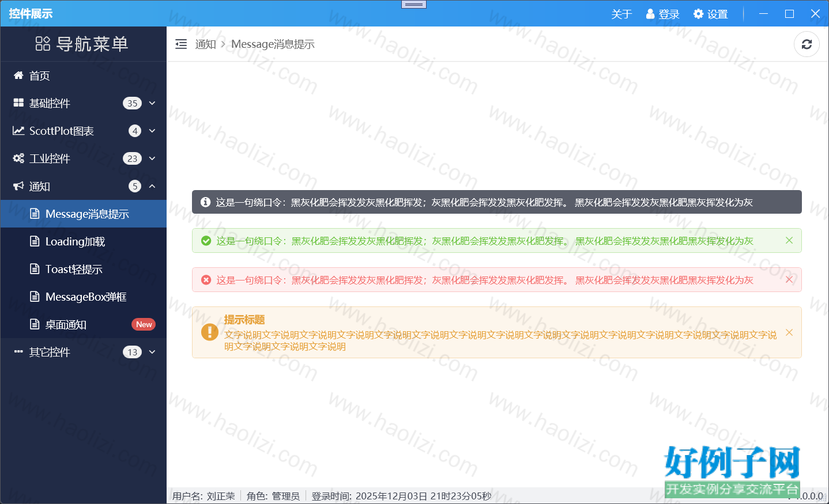Close the orange 提示标题 warning message

789,332
